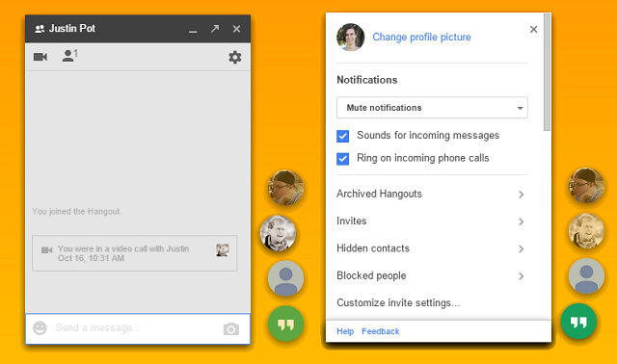The image size is (617, 364).
Task: Click Change profile picture link
Action: [421, 37]
